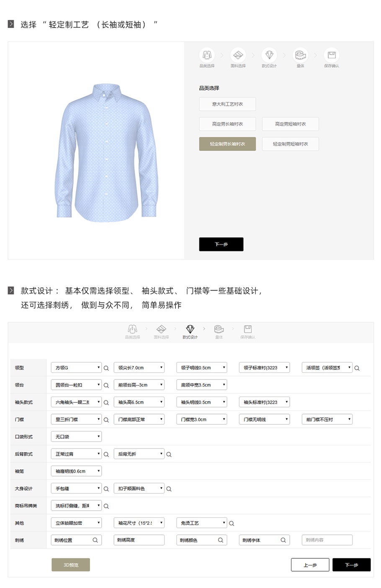381x588 pixels.
Task: Open the 领尖长7.0cm dropdown
Action: coord(139,368)
